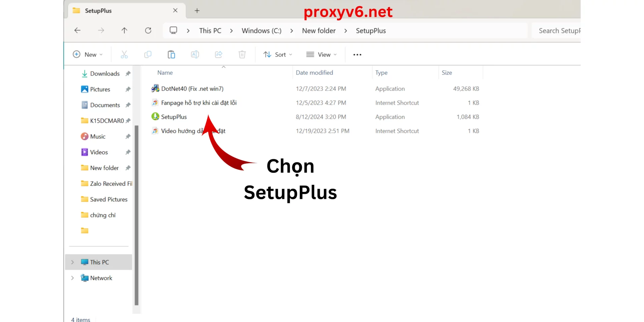The height and width of the screenshot is (322, 644).
Task: Click This PC in the address bar
Action: 210,31
